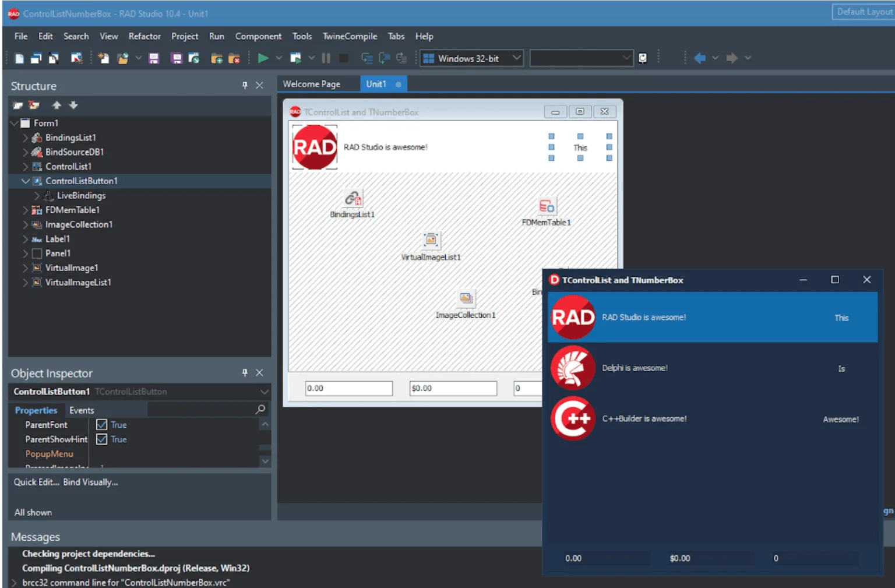Pin the Structure panel

click(245, 85)
